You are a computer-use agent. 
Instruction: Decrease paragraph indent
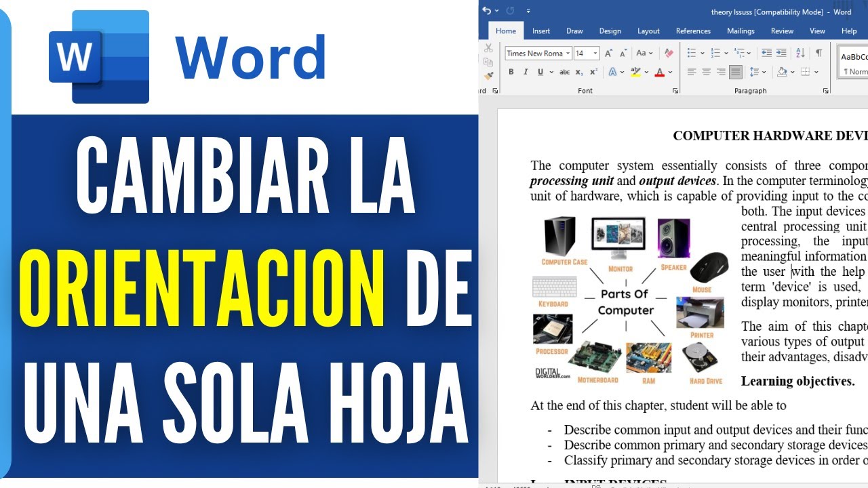[x=767, y=53]
